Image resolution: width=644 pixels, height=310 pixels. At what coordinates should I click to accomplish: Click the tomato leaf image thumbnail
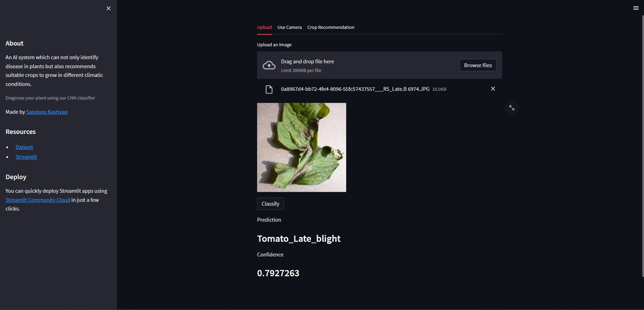click(x=302, y=148)
